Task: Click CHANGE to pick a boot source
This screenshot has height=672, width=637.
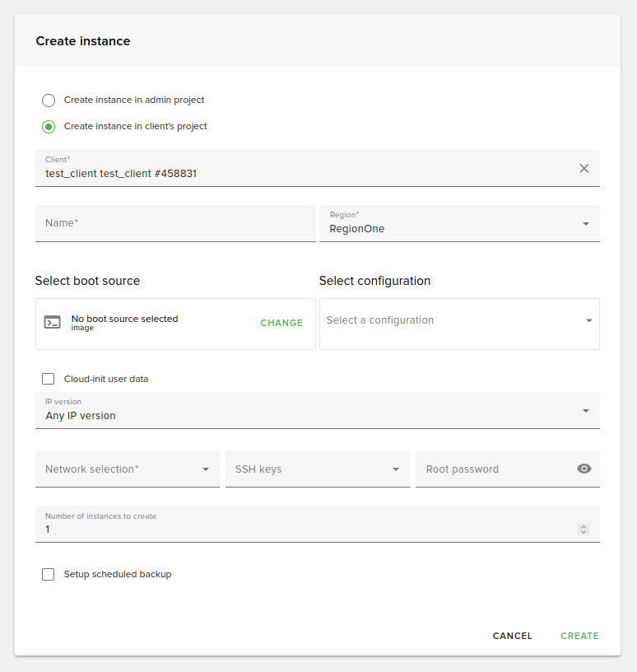Action: 281,323
